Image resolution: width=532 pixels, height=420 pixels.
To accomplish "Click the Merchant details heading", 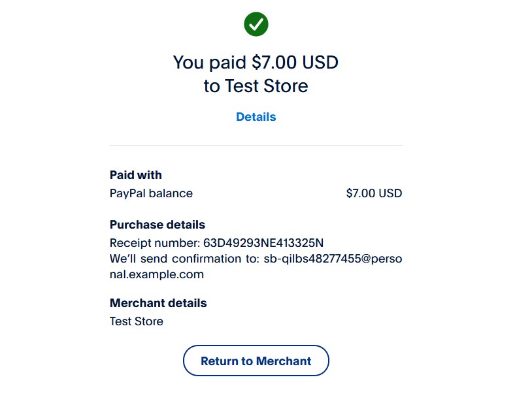I will coord(158,302).
